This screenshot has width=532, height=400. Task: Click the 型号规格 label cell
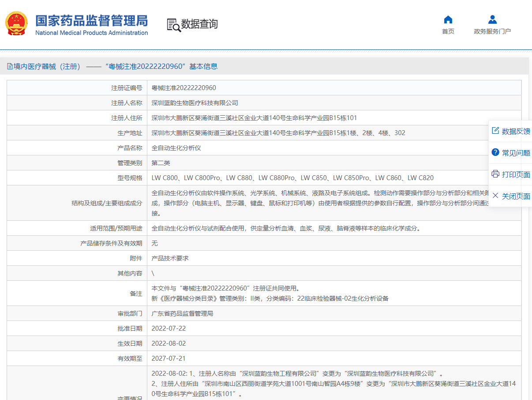(x=77, y=178)
